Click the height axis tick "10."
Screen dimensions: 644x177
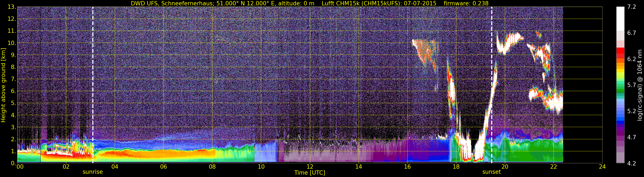coord(12,43)
